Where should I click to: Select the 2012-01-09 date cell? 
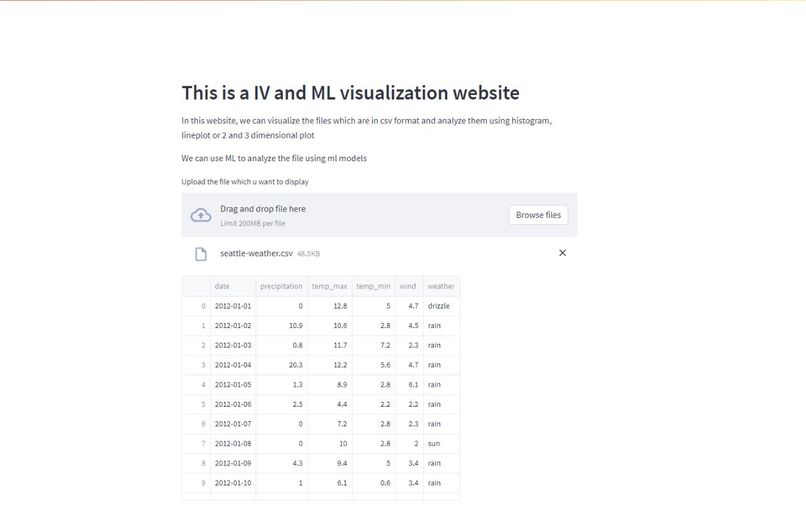[233, 463]
